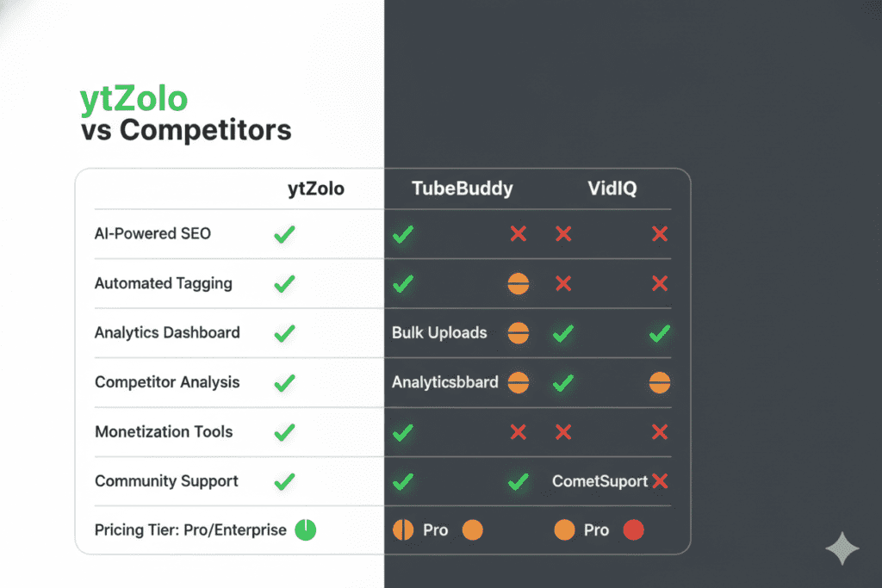Click the red circle in the Pricing Tier row

point(633,530)
